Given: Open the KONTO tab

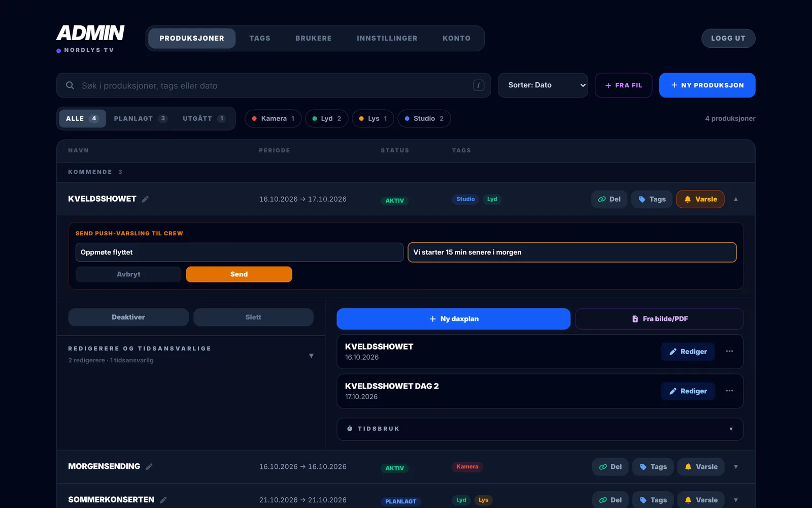Looking at the screenshot, I should [x=456, y=38].
